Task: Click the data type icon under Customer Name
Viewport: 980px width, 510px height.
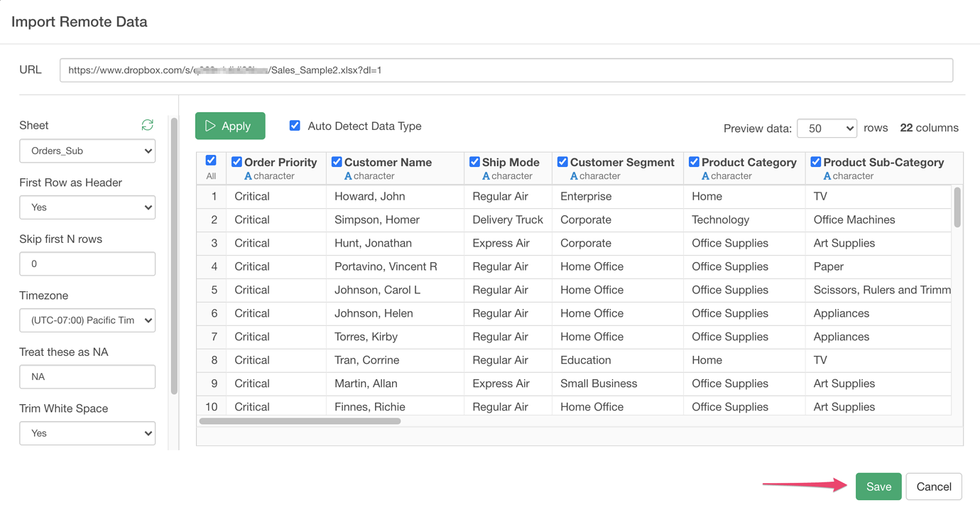Action: pos(348,176)
